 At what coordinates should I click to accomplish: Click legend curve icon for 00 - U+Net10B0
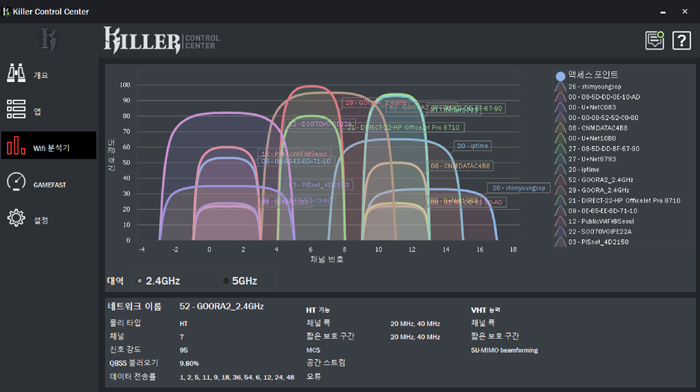point(560,138)
